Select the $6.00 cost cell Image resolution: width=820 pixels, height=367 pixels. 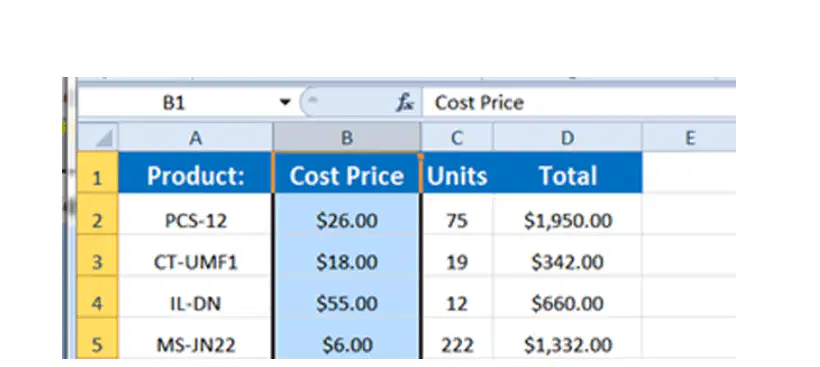(x=347, y=338)
